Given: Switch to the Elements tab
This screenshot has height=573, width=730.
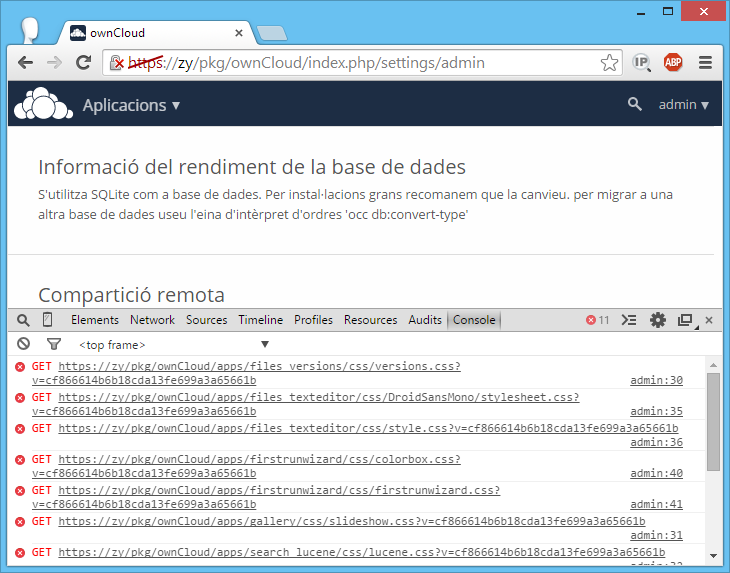Looking at the screenshot, I should click(95, 320).
